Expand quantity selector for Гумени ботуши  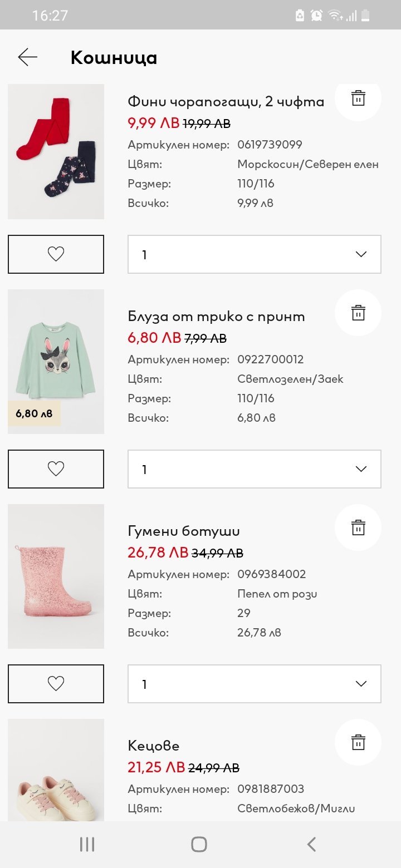tap(255, 684)
